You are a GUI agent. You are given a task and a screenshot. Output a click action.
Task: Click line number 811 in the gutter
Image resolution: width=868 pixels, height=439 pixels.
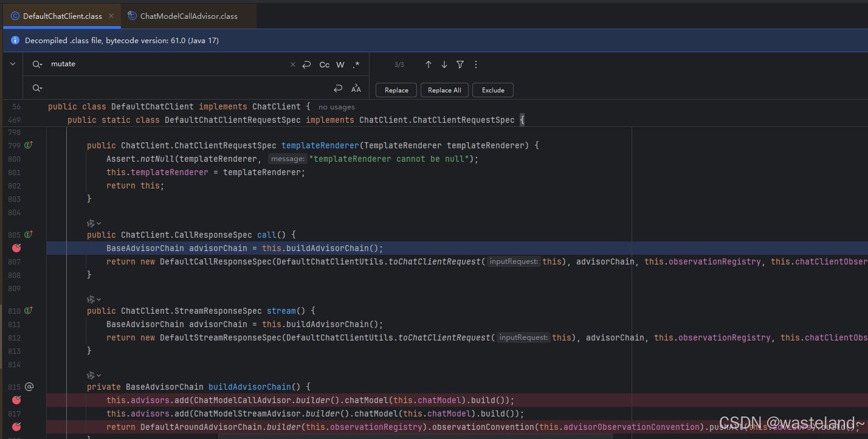click(x=14, y=324)
